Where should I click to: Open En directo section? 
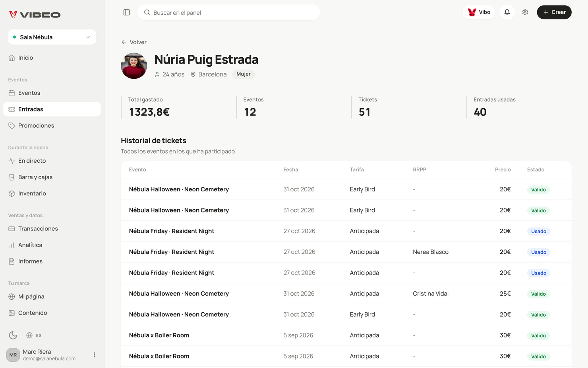coord(52,161)
